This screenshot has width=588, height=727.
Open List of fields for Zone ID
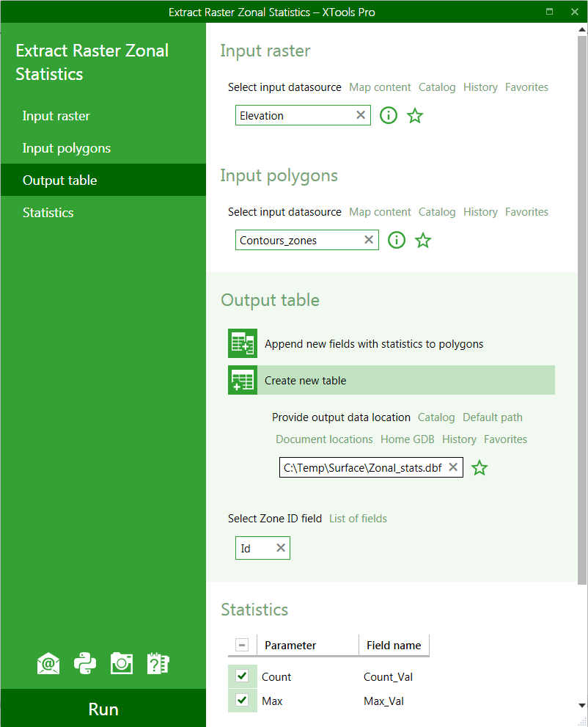tap(359, 519)
